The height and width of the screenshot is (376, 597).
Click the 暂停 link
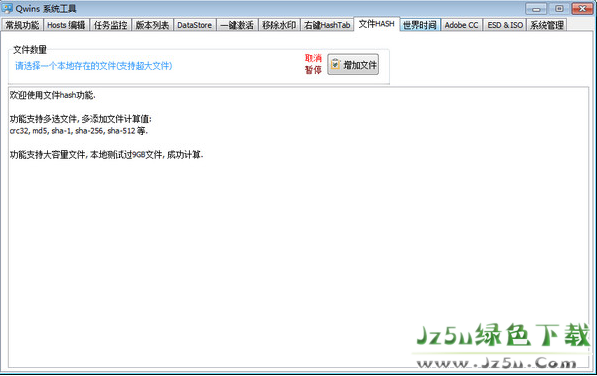(313, 70)
